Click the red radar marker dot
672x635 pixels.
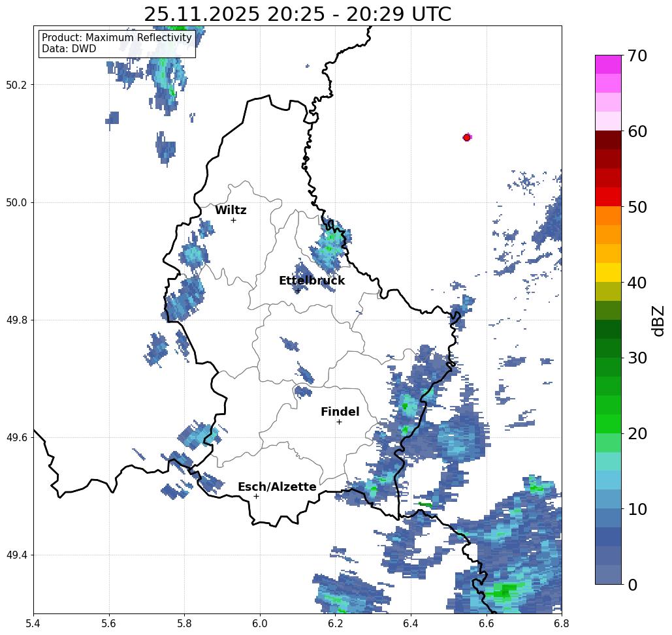coord(467,138)
